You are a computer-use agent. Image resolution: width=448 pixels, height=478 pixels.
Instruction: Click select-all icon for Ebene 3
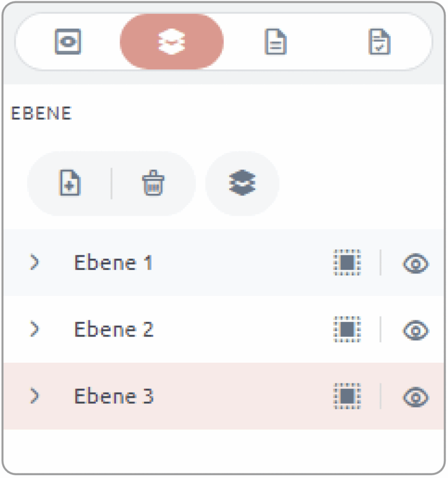click(x=347, y=396)
